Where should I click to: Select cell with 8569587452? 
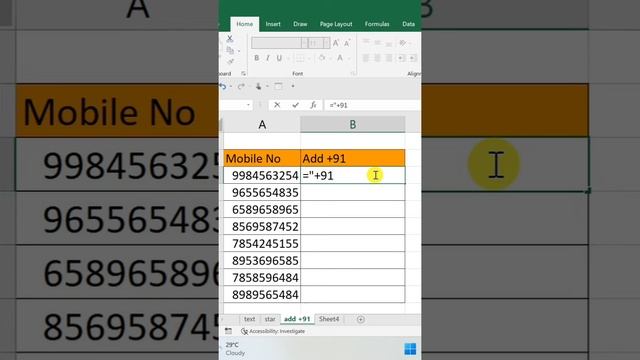[x=262, y=227]
